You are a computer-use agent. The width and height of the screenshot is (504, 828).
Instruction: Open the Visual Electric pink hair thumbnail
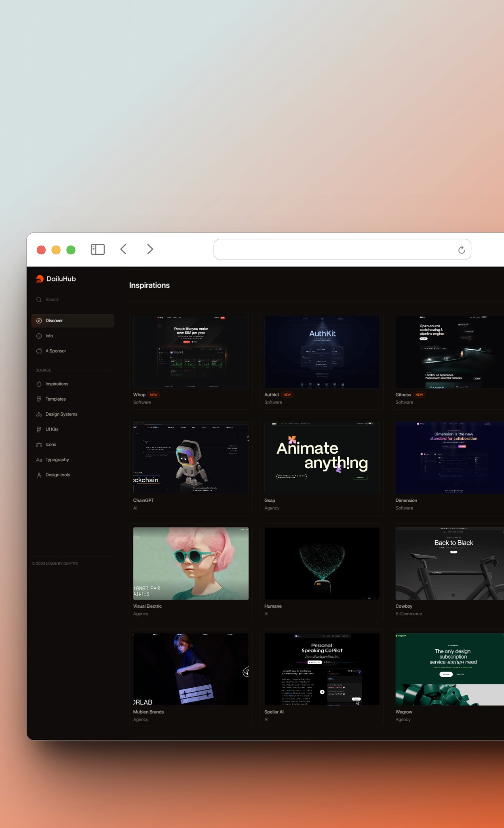(x=191, y=564)
